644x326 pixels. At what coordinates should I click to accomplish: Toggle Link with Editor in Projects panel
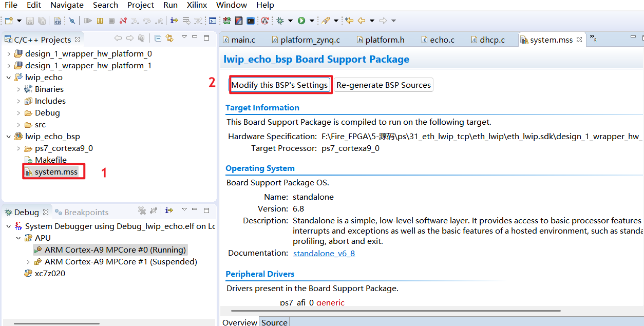pyautogui.click(x=169, y=39)
